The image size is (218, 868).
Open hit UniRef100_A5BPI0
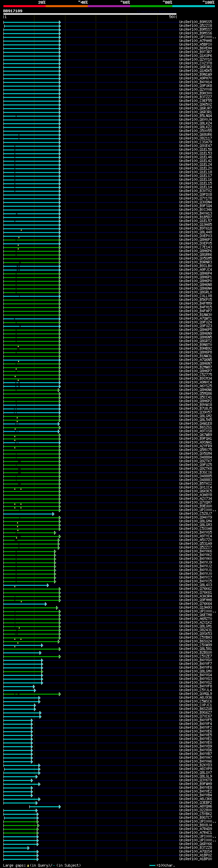coord(196,45)
